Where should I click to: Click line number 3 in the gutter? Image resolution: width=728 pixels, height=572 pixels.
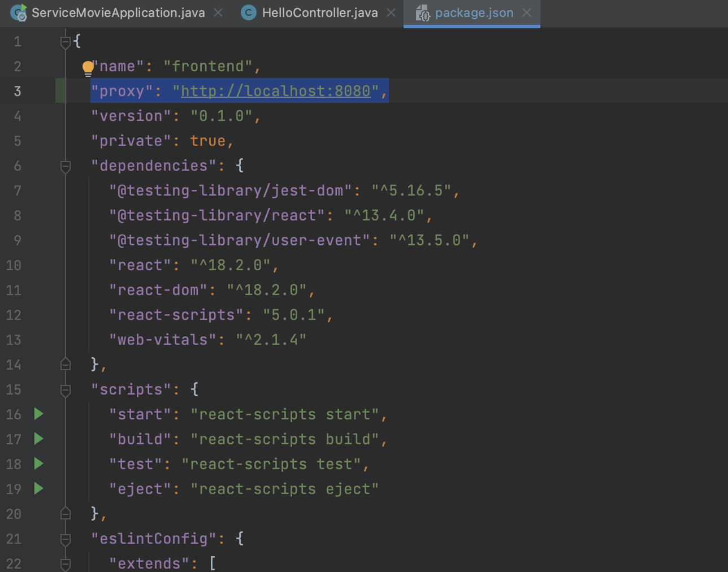click(x=18, y=91)
